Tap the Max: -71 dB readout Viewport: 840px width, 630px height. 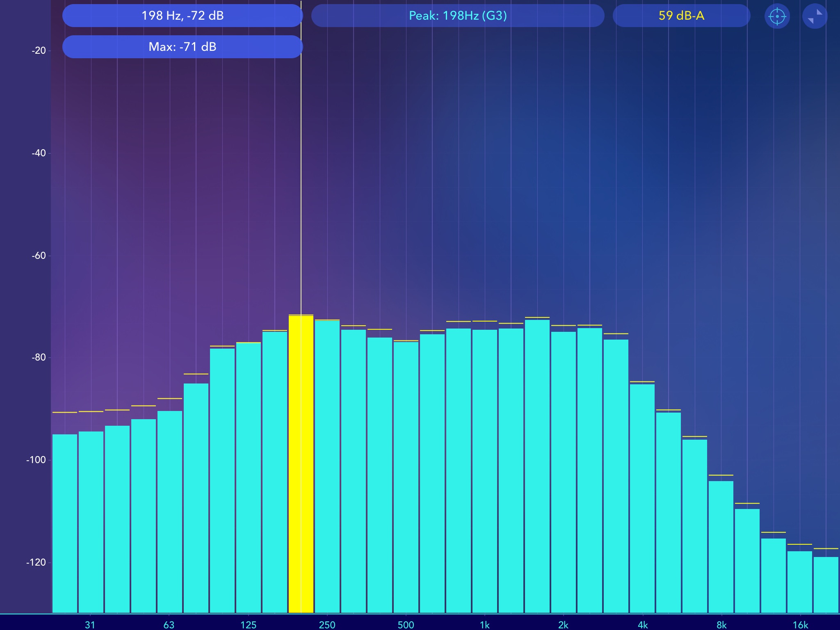(183, 47)
